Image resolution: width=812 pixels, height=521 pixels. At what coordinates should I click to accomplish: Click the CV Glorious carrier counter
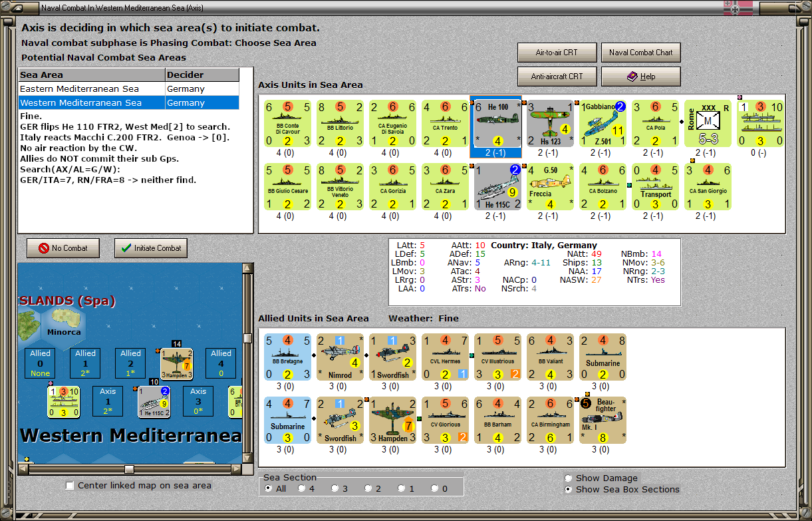pyautogui.click(x=445, y=421)
